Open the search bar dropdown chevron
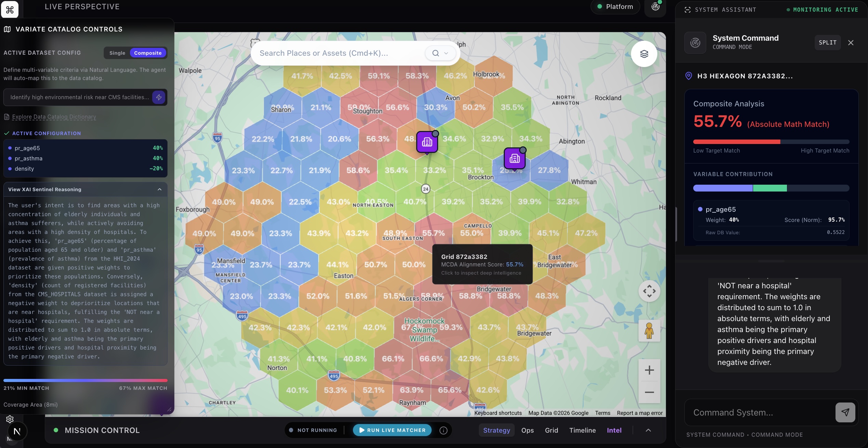The height and width of the screenshot is (448, 868). (x=446, y=53)
